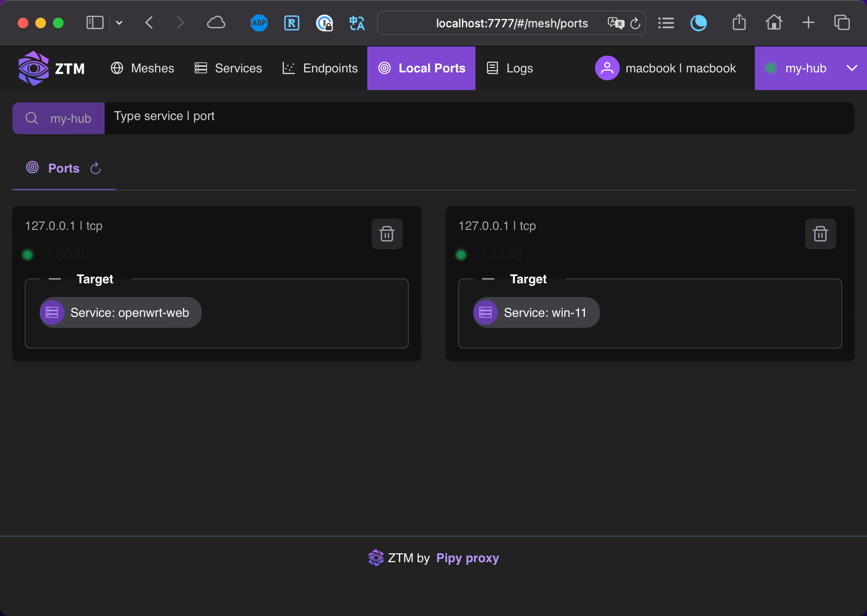Click the green status dot for port 13389
The height and width of the screenshot is (616, 867).
pyautogui.click(x=461, y=255)
